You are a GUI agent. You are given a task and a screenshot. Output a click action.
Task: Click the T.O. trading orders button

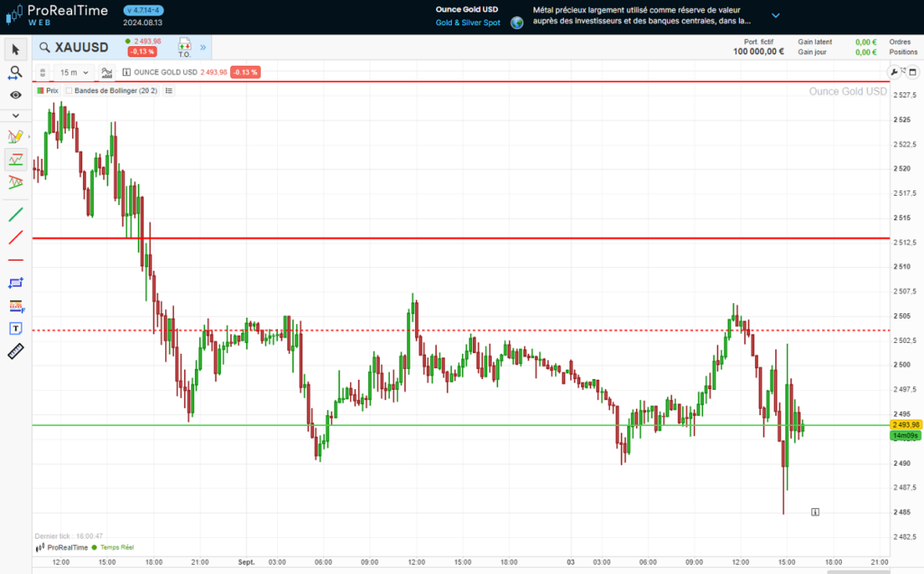tap(184, 48)
